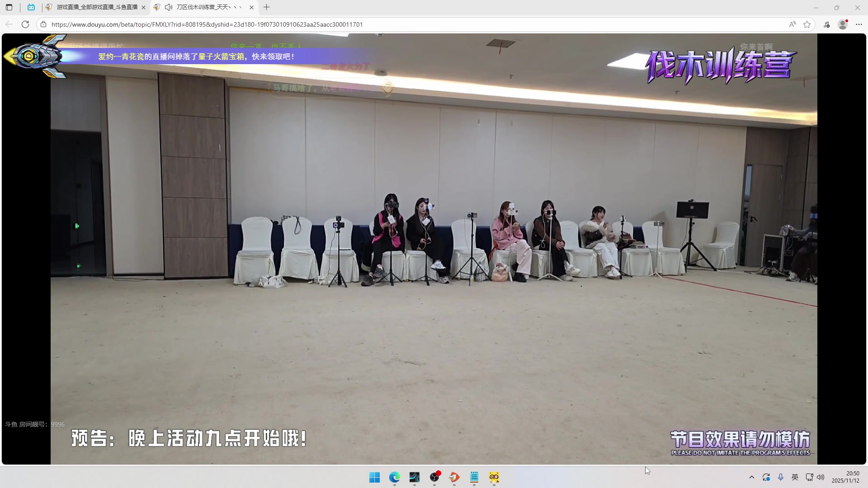Click the address bar to edit URL
The image size is (868, 488).
click(x=271, y=24)
